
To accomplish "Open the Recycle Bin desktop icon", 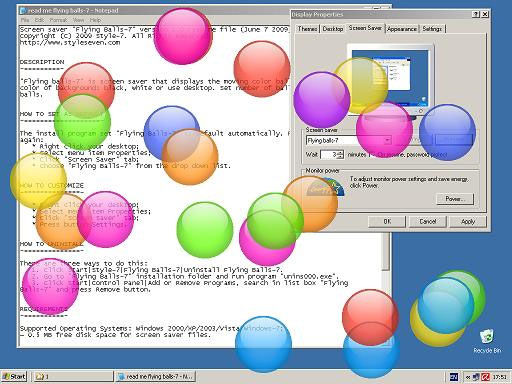I will 487,341.
